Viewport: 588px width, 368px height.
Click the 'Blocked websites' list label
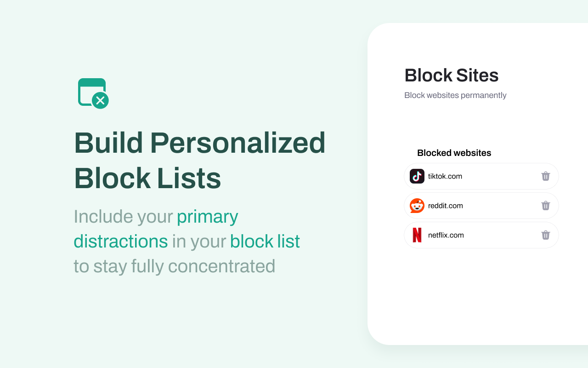tap(454, 153)
